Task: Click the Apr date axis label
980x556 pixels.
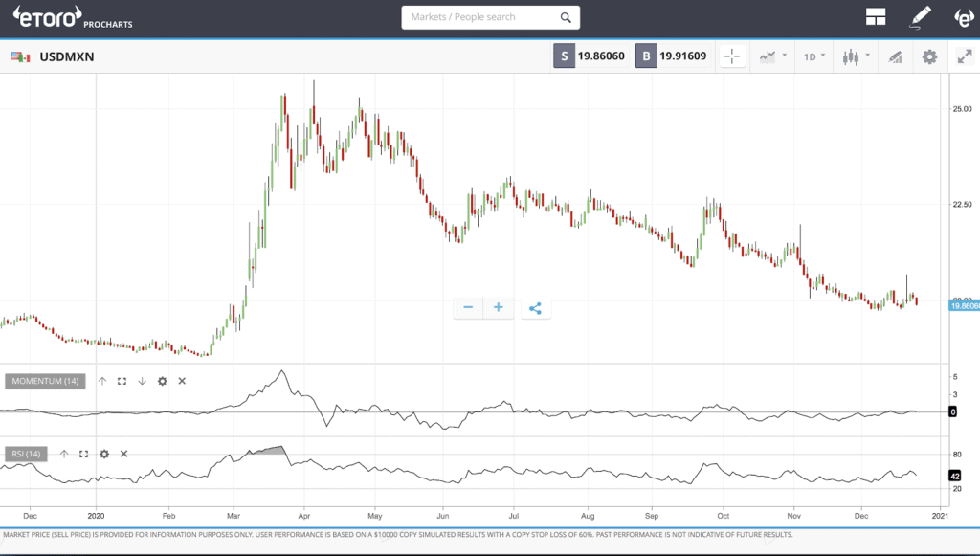Action: pos(304,516)
